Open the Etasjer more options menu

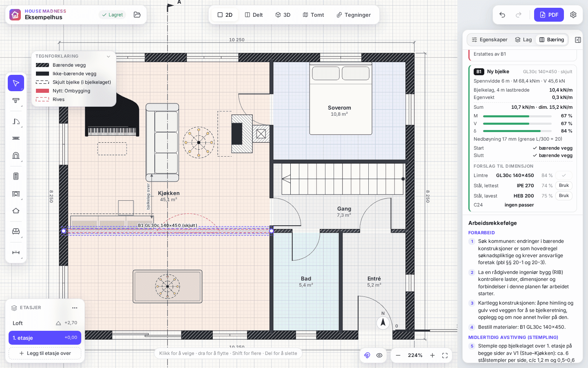[x=75, y=308]
